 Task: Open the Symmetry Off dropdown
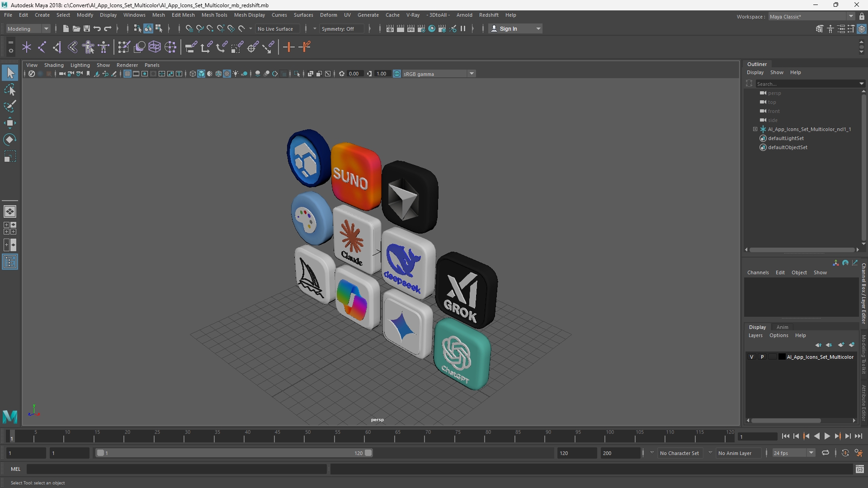click(x=342, y=28)
